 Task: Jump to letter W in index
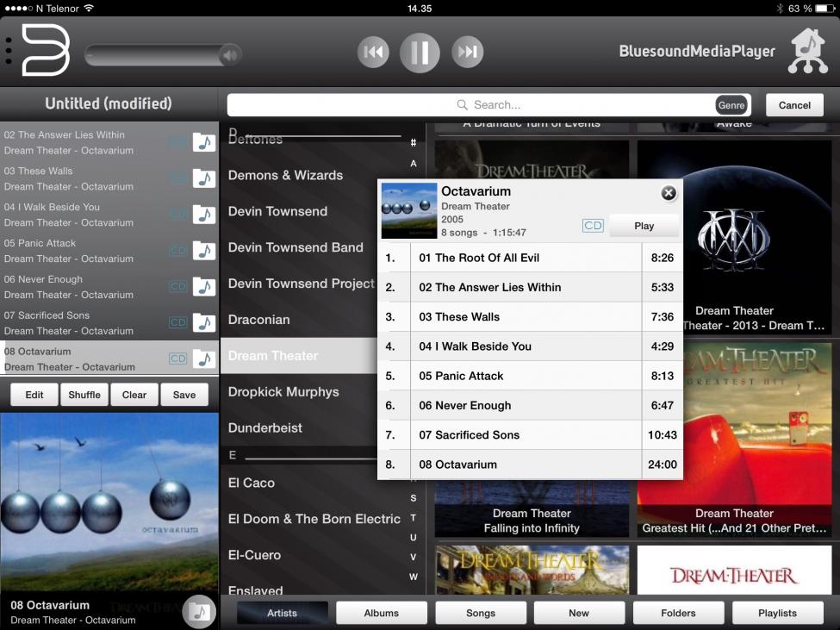[x=414, y=577]
